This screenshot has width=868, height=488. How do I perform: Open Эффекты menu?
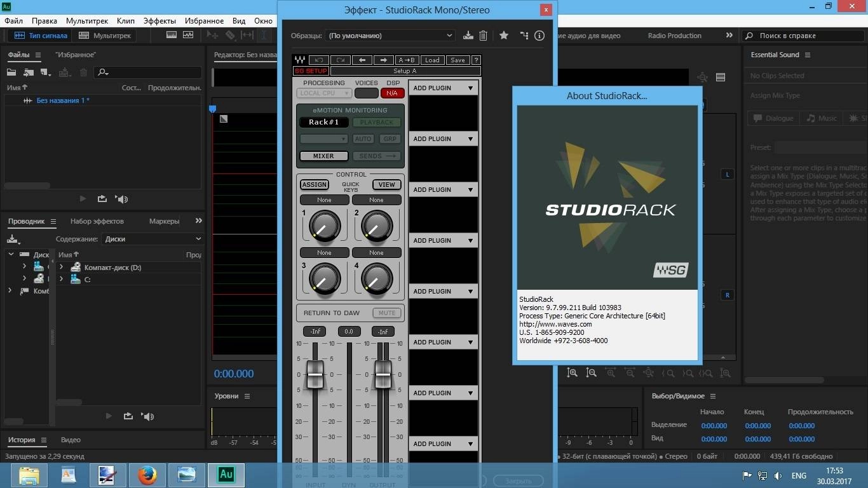(x=159, y=21)
